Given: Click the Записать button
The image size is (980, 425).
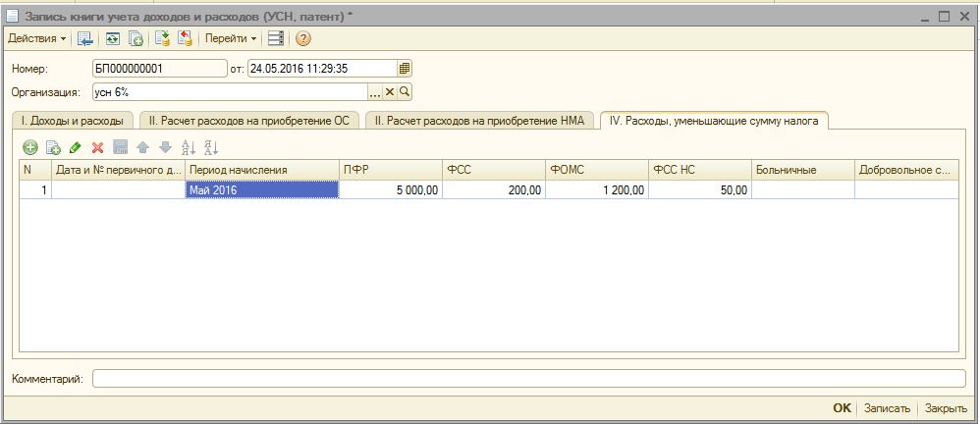Looking at the screenshot, I should coord(887,408).
